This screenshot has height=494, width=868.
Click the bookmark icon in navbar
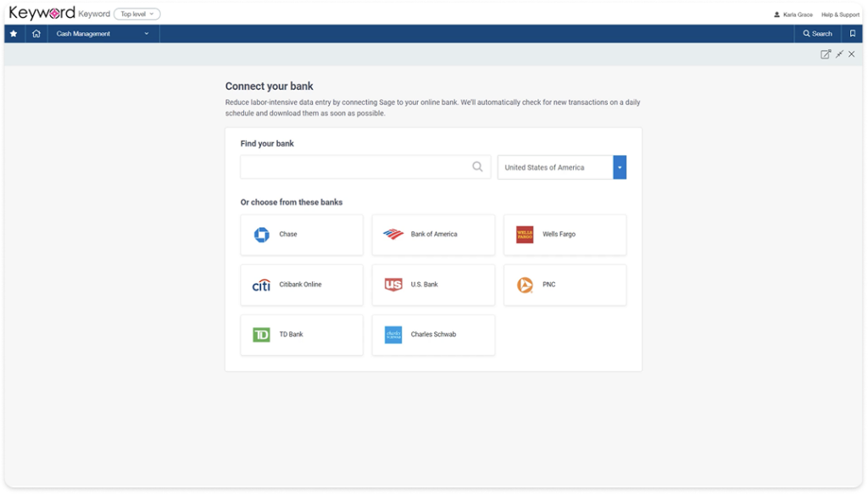point(853,34)
